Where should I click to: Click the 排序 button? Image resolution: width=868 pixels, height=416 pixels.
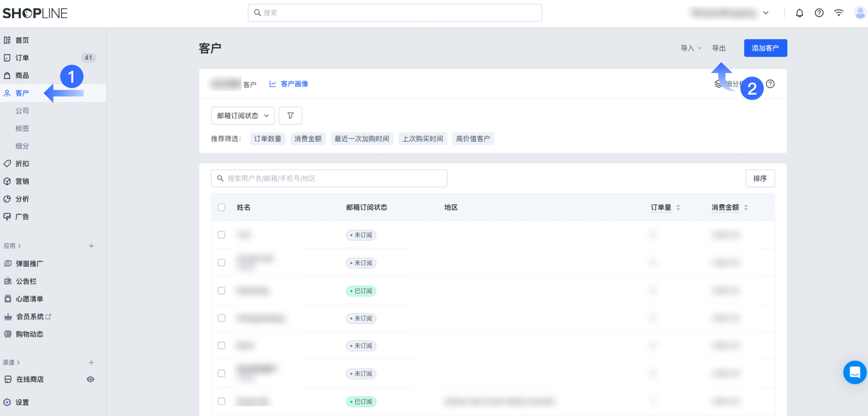pyautogui.click(x=760, y=178)
